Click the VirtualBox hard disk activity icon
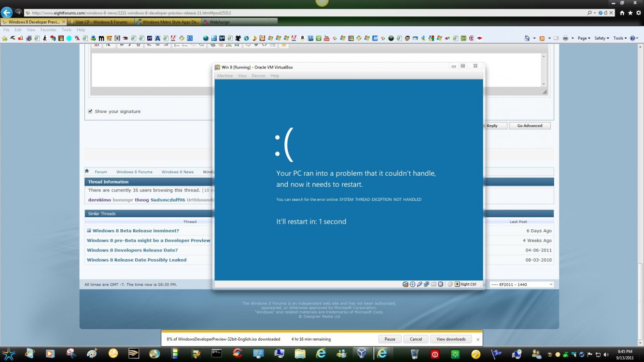 coord(406,284)
